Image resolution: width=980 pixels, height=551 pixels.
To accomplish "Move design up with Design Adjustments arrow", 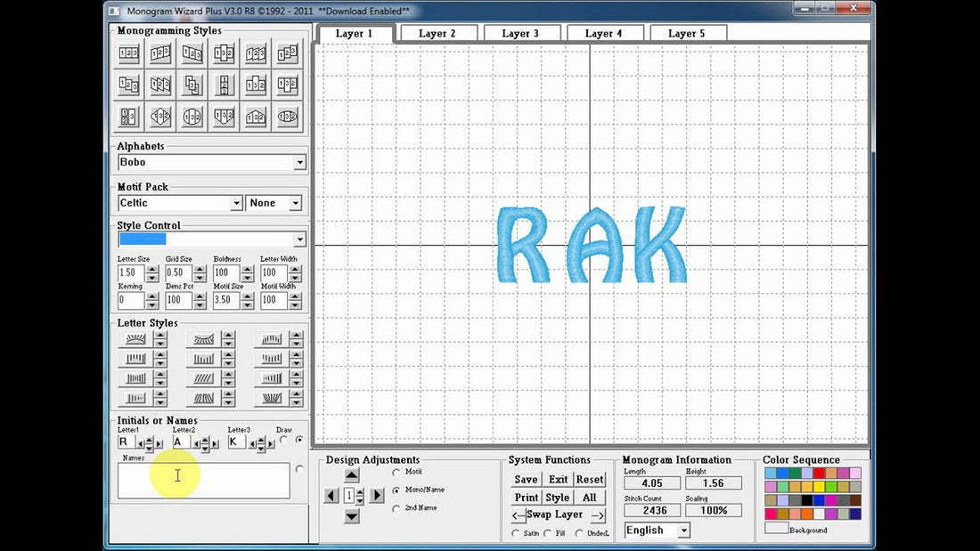I will (x=352, y=476).
